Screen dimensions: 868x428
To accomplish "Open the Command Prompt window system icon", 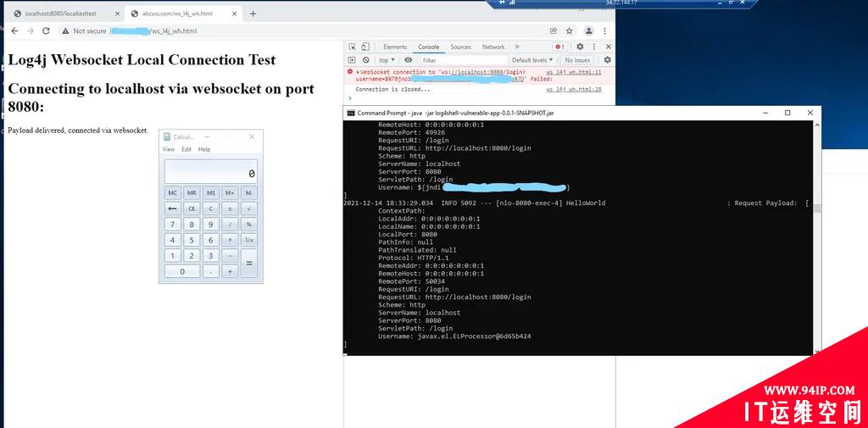I will [350, 113].
